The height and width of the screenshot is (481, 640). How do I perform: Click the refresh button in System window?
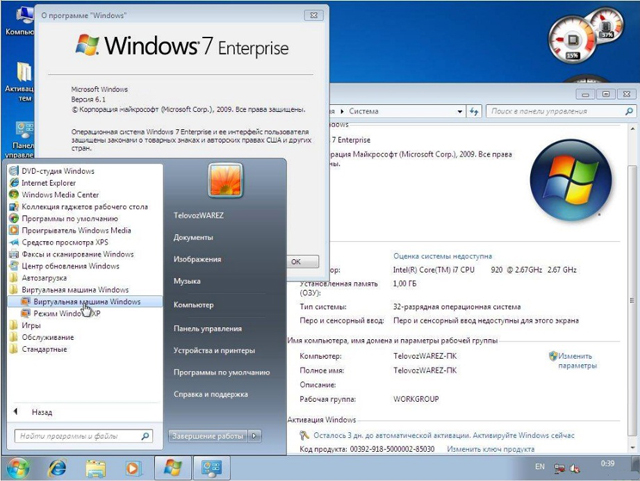[474, 111]
